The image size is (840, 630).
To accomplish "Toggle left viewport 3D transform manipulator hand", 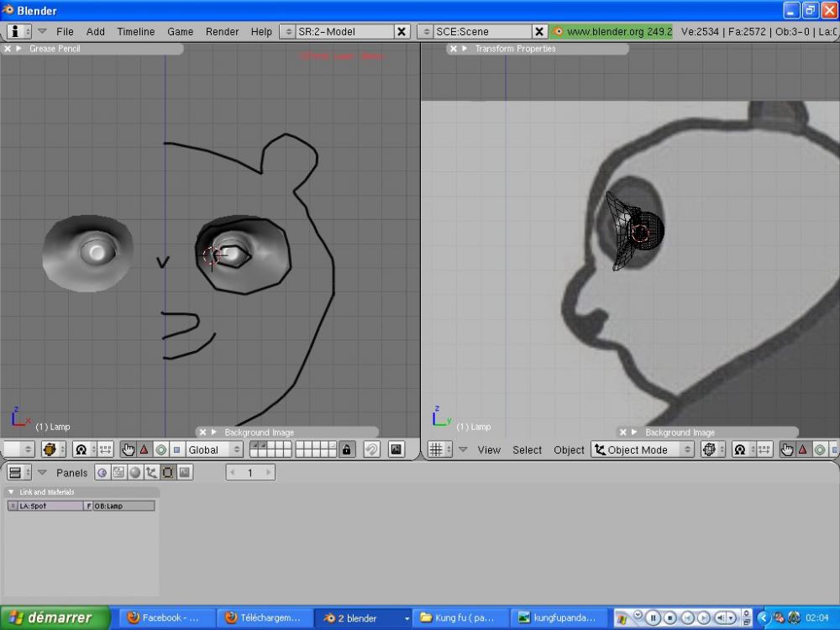I will tap(128, 449).
